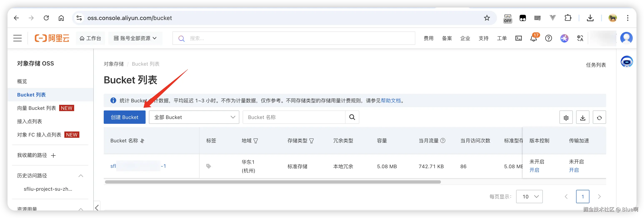The width and height of the screenshot is (644, 218).
Task: Enable 传输加速 via 开启 link
Action: pyautogui.click(x=574, y=170)
